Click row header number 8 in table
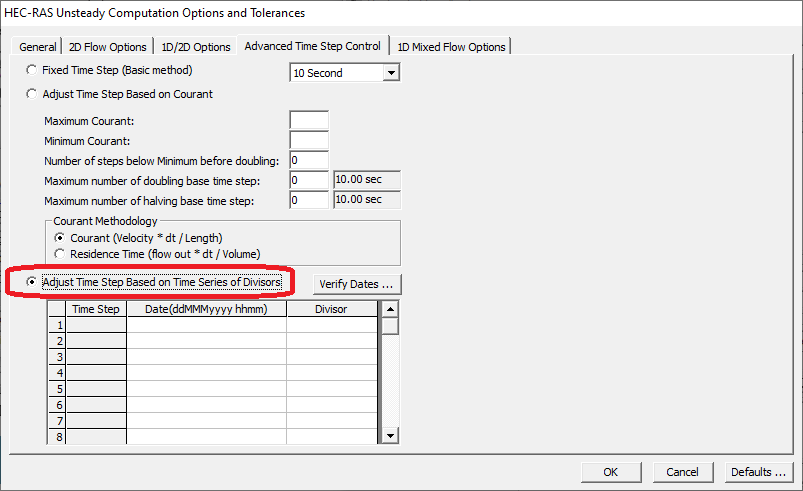Image resolution: width=803 pixels, height=491 pixels. [x=57, y=436]
